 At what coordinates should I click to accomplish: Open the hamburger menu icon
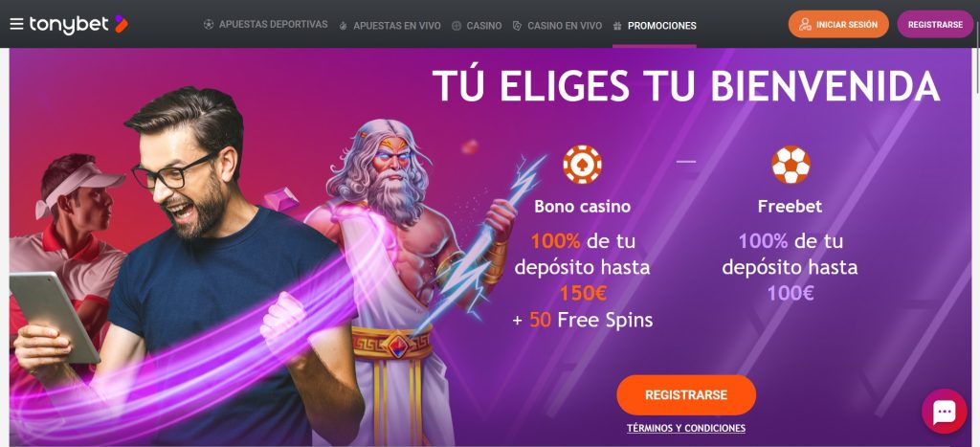tap(17, 24)
